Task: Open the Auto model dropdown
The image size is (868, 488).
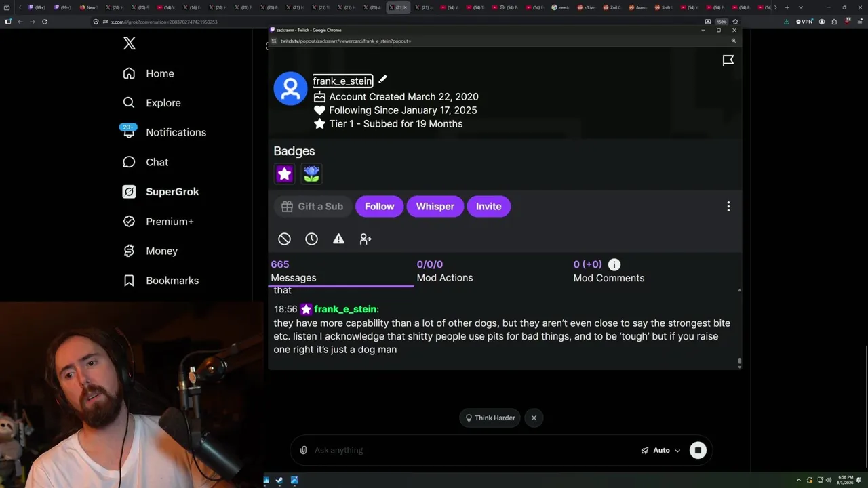Action: (x=660, y=451)
